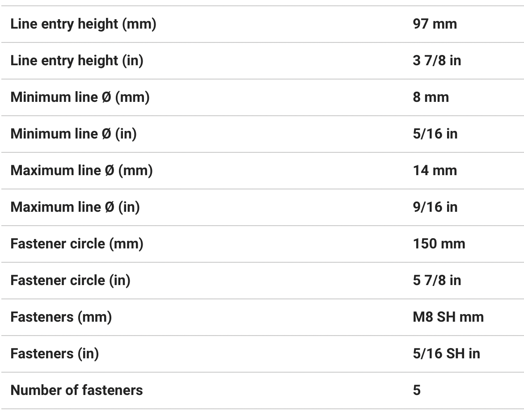This screenshot has height=420, width=524.
Task: Click the "Minimum line Ø (mm)" label
Action: coord(80,97)
